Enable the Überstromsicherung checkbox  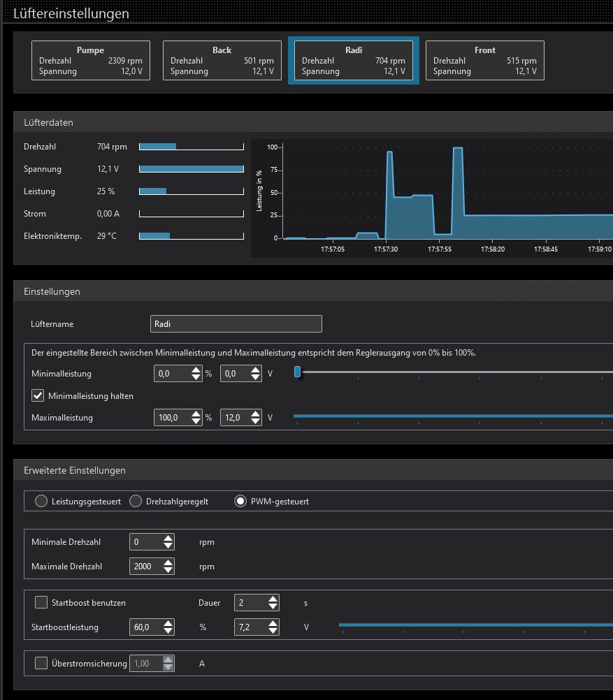41,663
